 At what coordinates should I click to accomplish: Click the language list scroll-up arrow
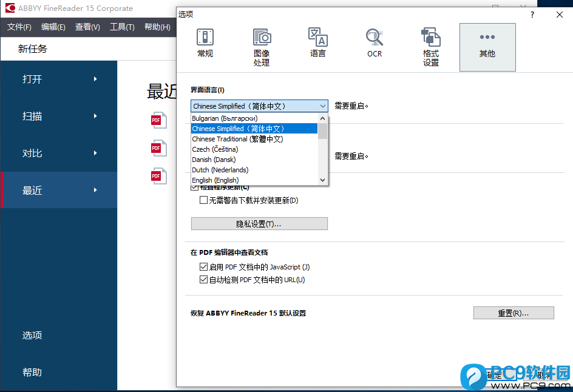tap(322, 118)
